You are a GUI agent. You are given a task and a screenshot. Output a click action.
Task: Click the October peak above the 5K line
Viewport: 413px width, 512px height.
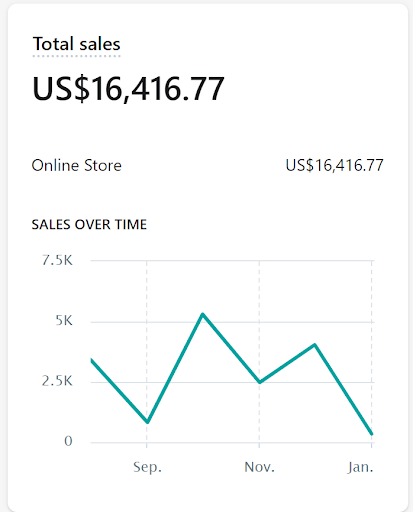point(203,314)
